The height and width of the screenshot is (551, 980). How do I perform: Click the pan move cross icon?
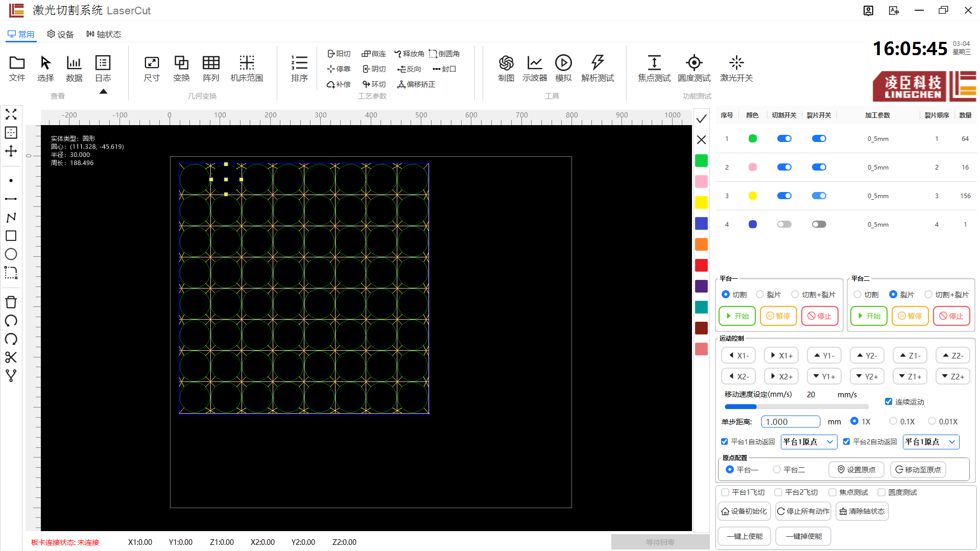tap(11, 151)
